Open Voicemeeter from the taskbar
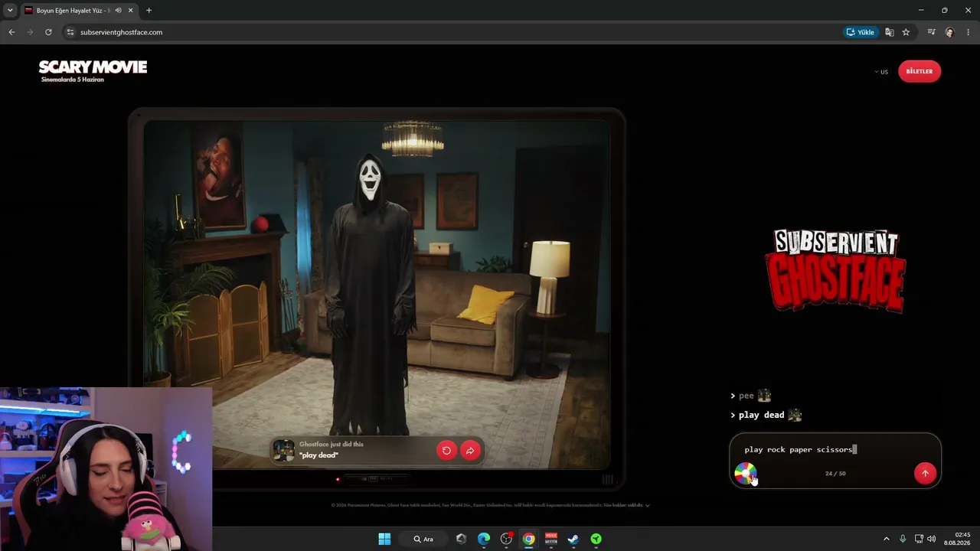This screenshot has height=551, width=980. click(550, 539)
